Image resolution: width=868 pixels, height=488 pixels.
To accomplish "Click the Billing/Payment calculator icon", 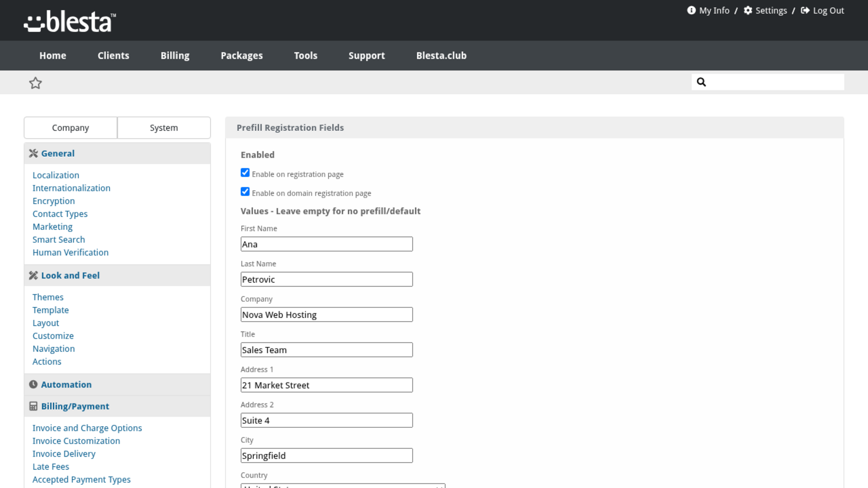I will (33, 406).
